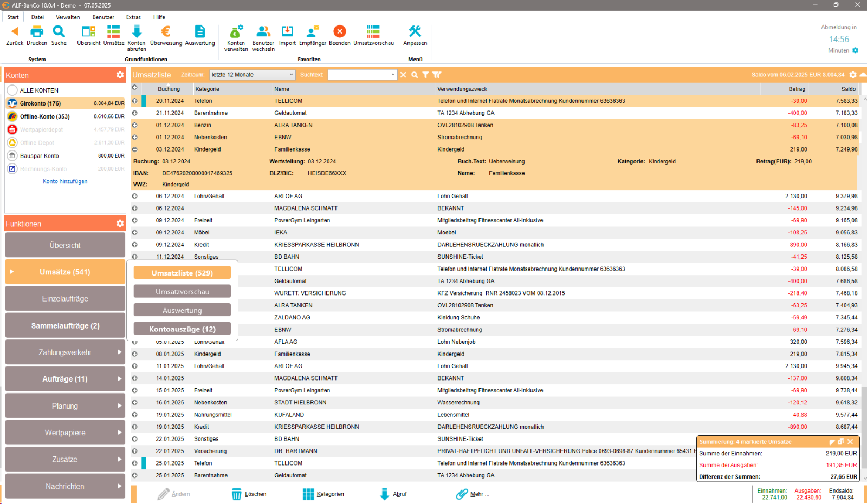Choose Auswertung in the Umsätze submenu
The height and width of the screenshot is (504, 867).
[182, 310]
